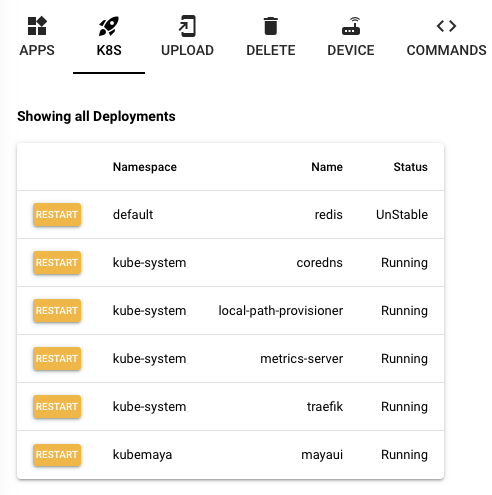Click the Status column header
Viewport: 492px width, 495px height.
click(410, 167)
